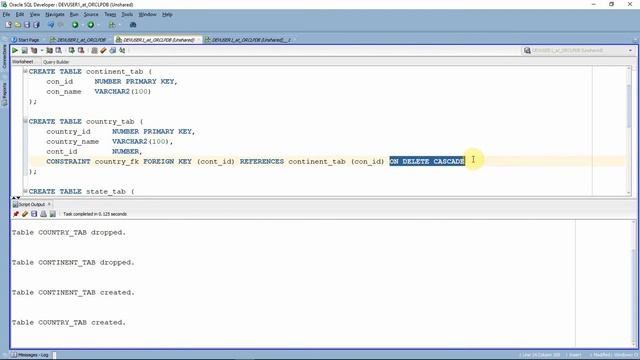Open the Source menu
The width and height of the screenshot is (640, 360).
91,14
